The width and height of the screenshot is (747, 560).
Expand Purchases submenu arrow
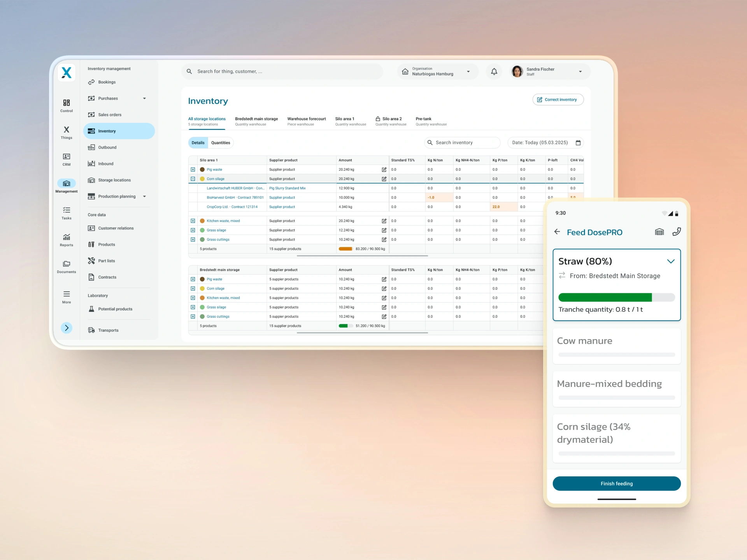point(144,98)
